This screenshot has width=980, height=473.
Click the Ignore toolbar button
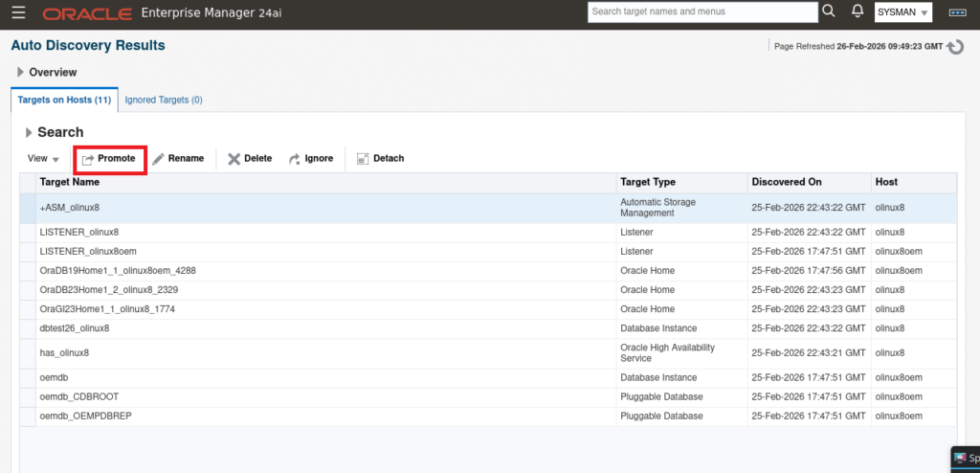coord(311,158)
